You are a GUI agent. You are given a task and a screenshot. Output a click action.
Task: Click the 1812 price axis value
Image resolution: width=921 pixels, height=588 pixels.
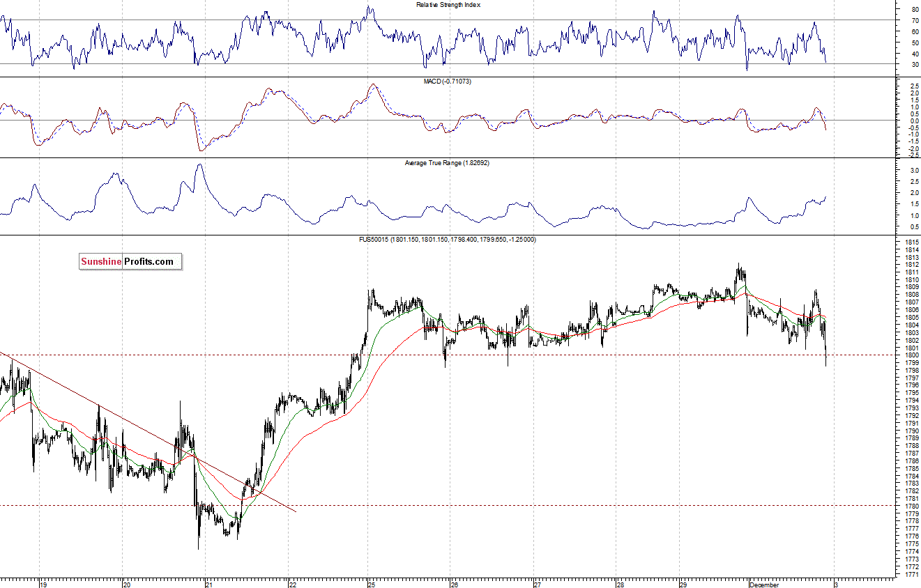(x=911, y=265)
